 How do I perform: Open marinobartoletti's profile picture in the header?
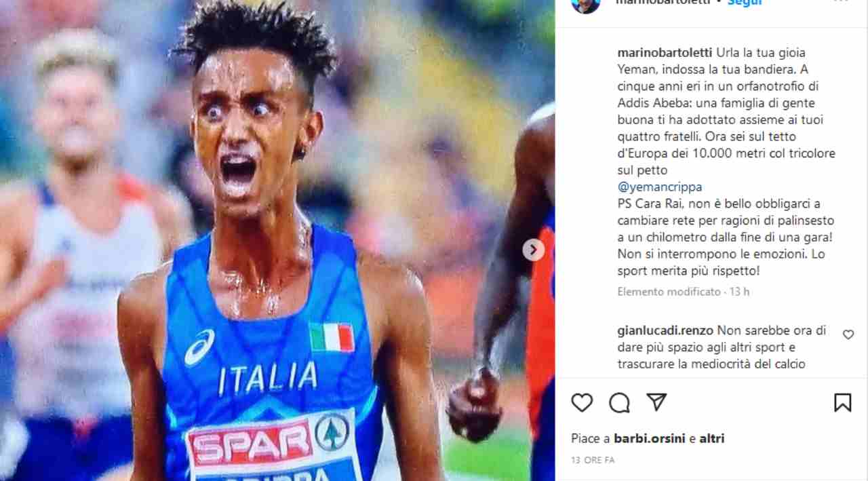(x=586, y=3)
